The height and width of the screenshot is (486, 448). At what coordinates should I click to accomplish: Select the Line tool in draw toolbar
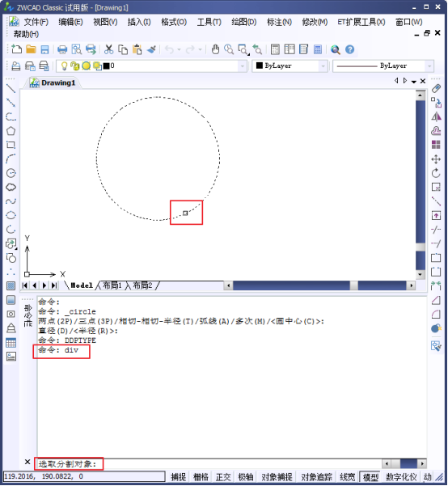pyautogui.click(x=11, y=89)
